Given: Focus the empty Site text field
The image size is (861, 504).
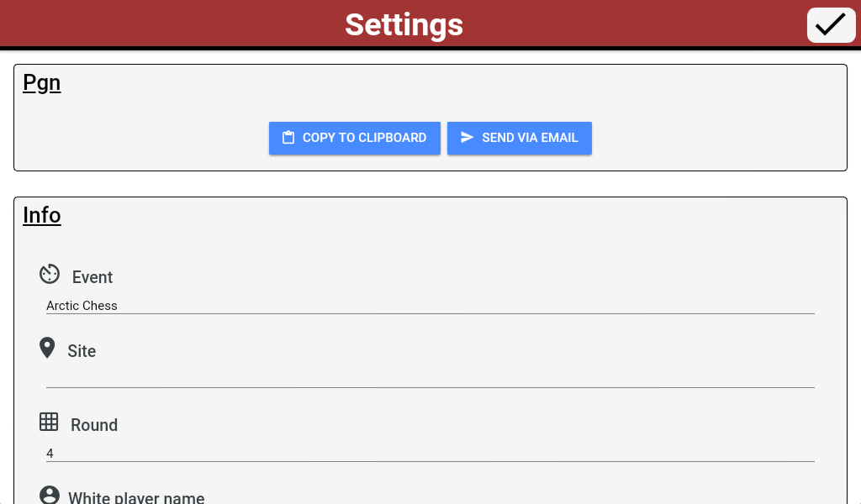Looking at the screenshot, I should pos(429,379).
